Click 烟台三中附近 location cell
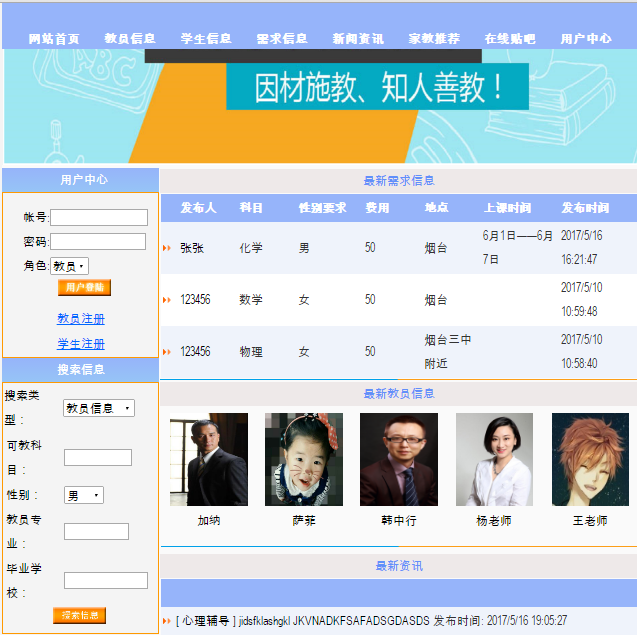 [x=448, y=351]
